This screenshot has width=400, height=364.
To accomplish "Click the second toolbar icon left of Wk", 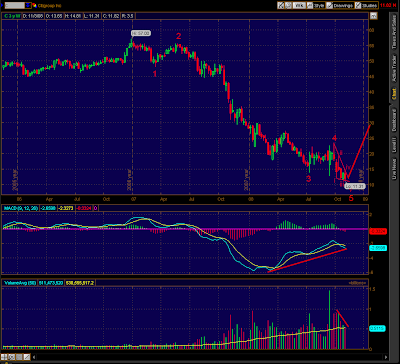I will coord(289,5).
